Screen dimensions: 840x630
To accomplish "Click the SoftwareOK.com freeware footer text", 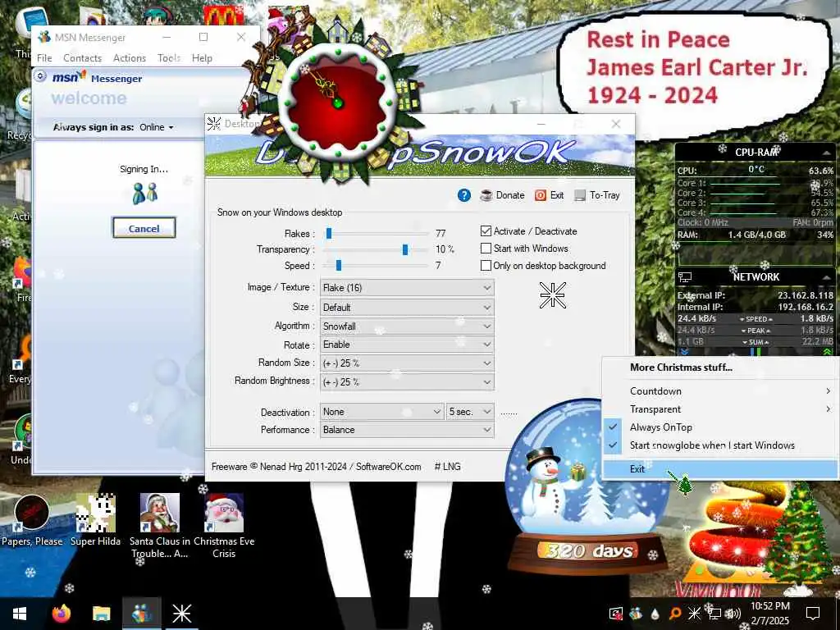I will [x=316, y=467].
